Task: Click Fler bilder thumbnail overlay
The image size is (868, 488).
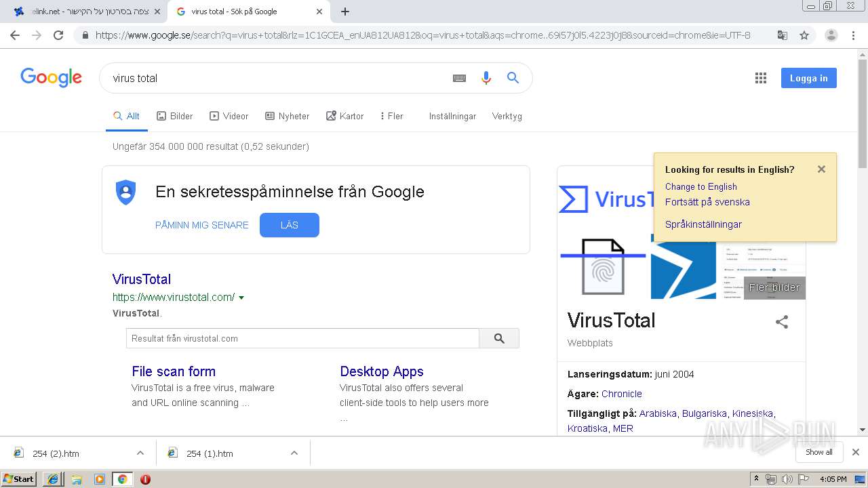Action: tap(774, 287)
